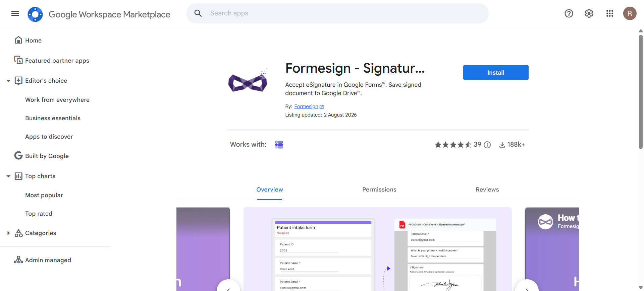
Task: Open Top rated chart
Action: [39, 214]
